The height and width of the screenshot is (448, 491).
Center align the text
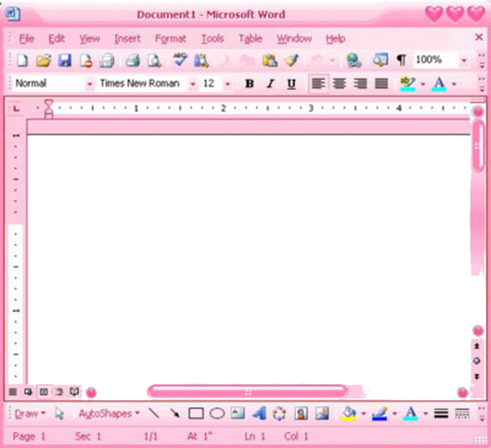[339, 84]
